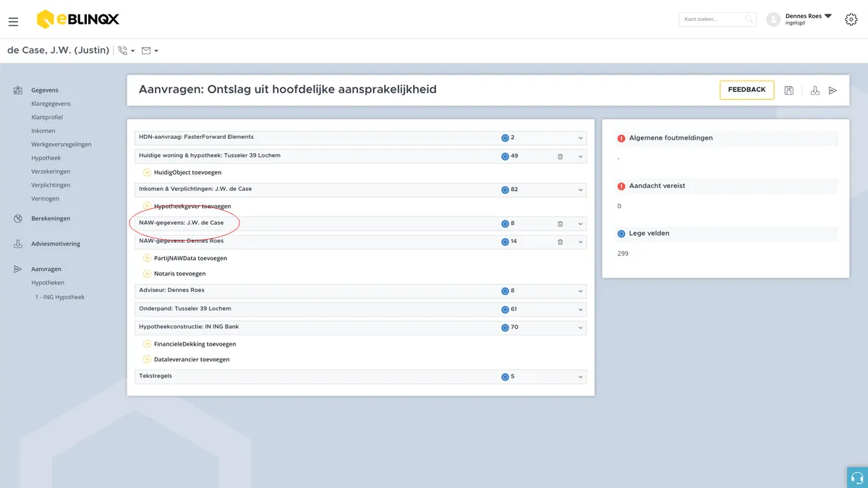Open Klantprofiel in the sidebar
The height and width of the screenshot is (488, 868).
(47, 117)
